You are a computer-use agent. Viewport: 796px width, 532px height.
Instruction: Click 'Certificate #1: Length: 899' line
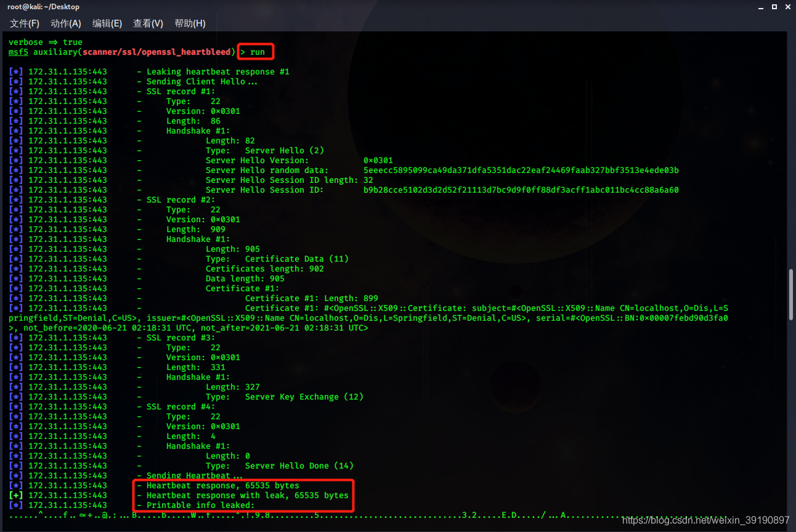(312, 299)
